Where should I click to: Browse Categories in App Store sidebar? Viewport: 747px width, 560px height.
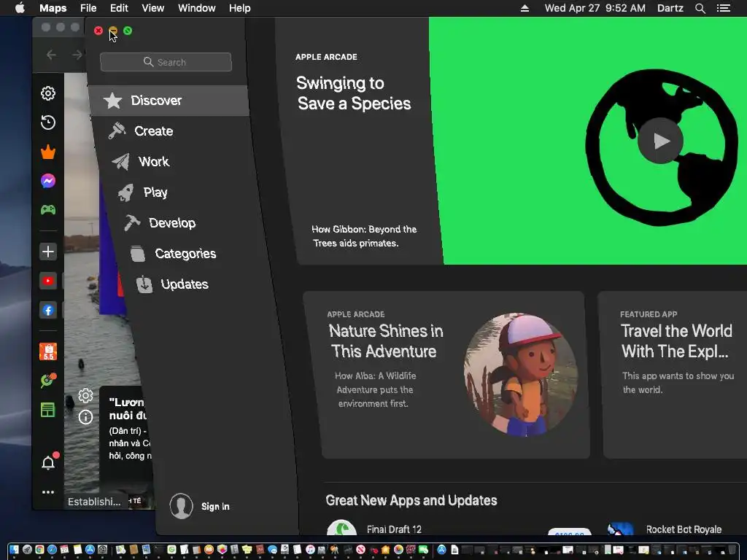[x=174, y=253]
